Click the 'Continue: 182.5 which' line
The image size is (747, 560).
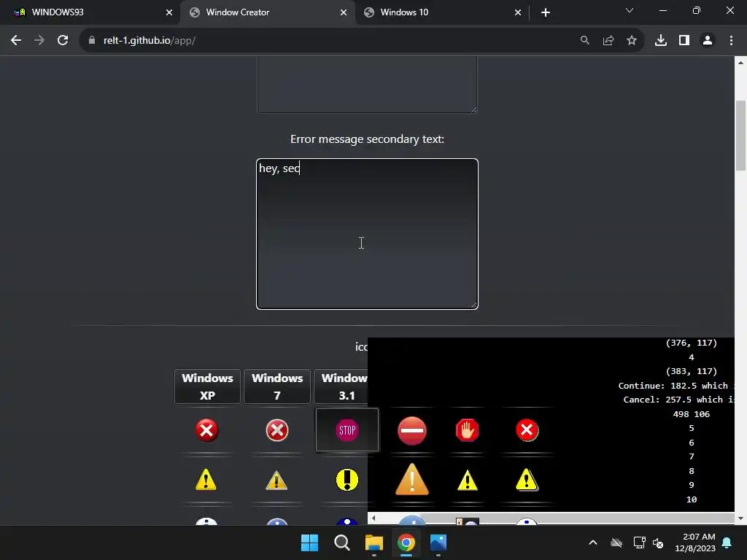673,385
